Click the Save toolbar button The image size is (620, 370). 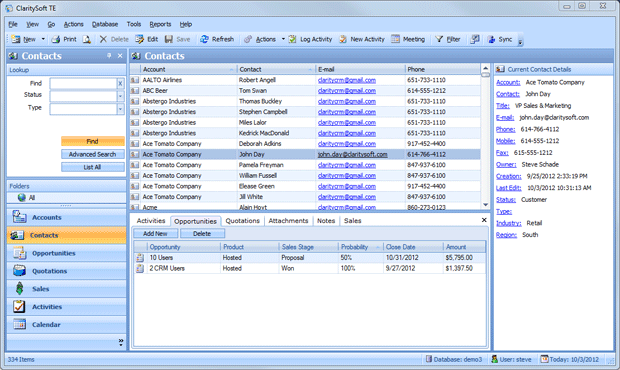tap(178, 39)
